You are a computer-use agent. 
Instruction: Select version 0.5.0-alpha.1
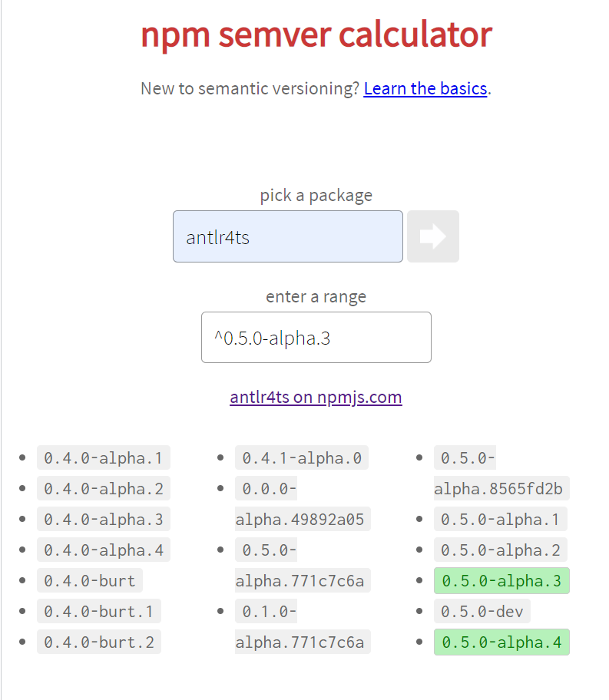(x=501, y=519)
